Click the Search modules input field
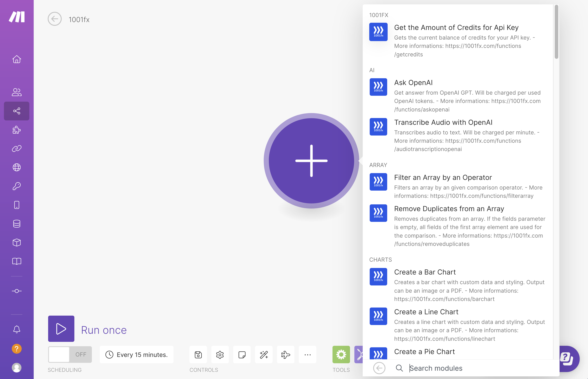The height and width of the screenshot is (379, 588). click(468, 368)
